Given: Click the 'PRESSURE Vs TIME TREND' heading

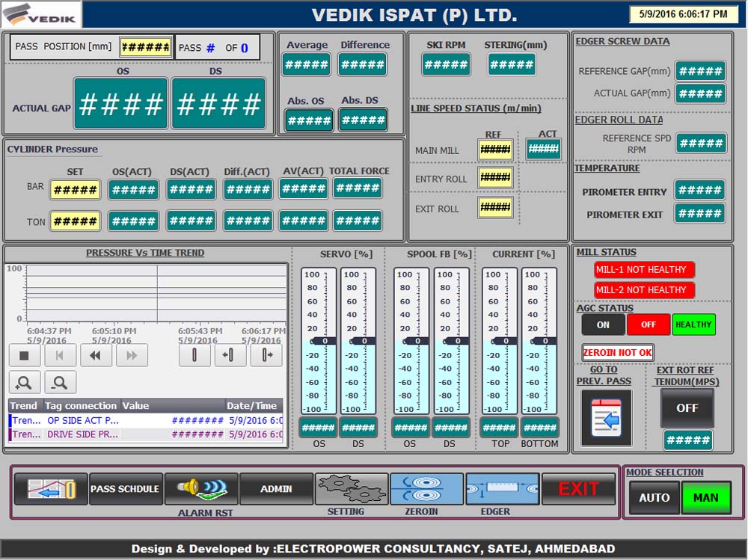Looking at the screenshot, I should click(145, 253).
